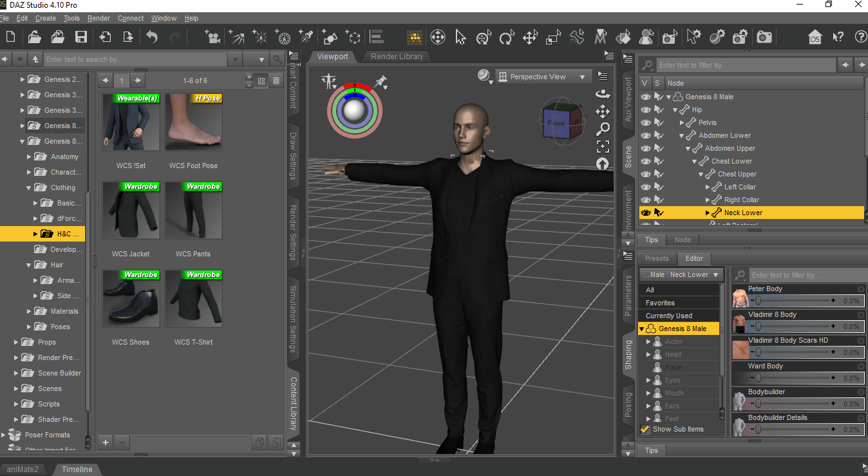Open the Parameters side tab
The width and height of the screenshot is (868, 476).
tap(628, 294)
